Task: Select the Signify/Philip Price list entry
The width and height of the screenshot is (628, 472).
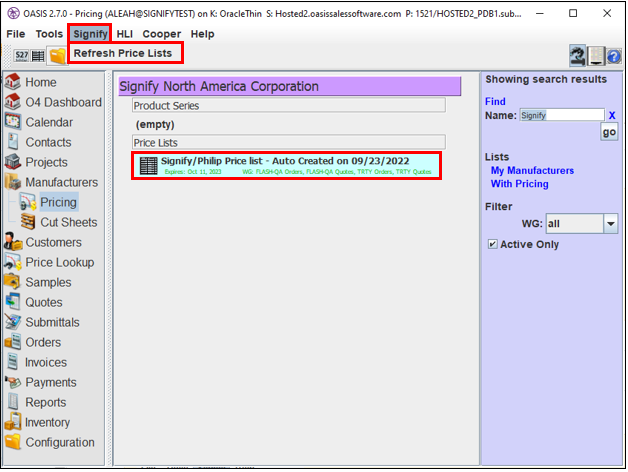Action: point(286,166)
